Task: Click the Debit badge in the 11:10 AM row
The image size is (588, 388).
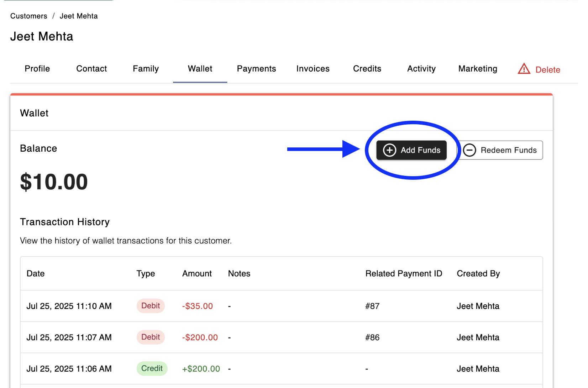Action: click(151, 306)
